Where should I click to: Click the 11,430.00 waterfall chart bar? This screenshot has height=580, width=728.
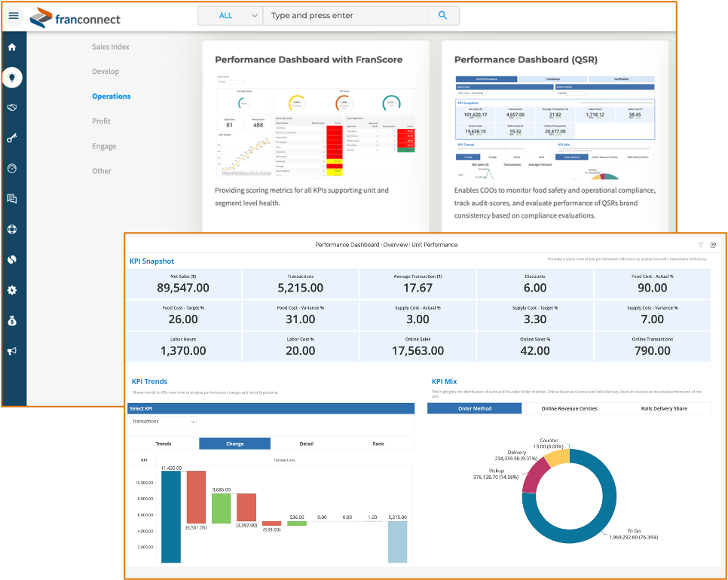click(x=171, y=517)
